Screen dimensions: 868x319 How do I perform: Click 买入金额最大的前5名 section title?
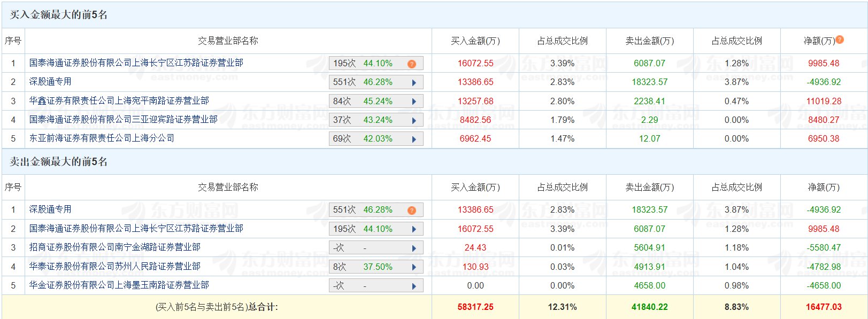[x=58, y=15]
